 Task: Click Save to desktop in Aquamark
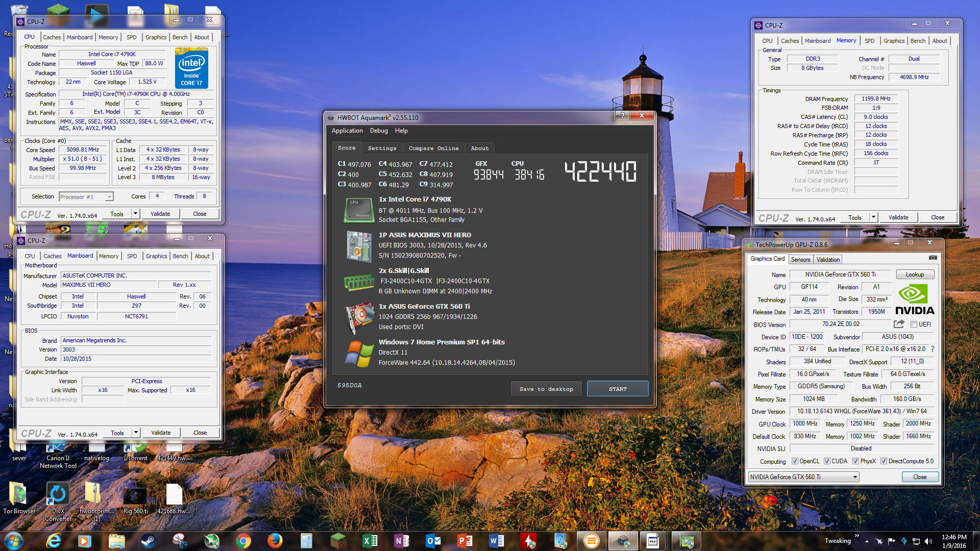pos(546,389)
